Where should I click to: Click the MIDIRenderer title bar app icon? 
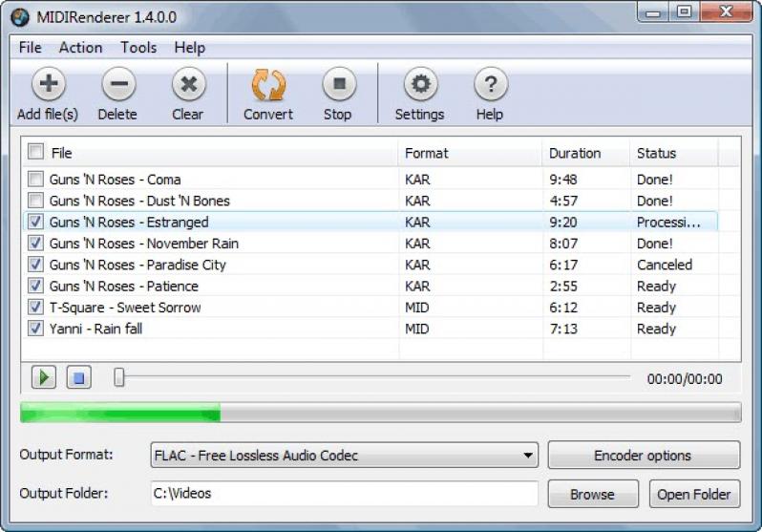tap(20, 17)
